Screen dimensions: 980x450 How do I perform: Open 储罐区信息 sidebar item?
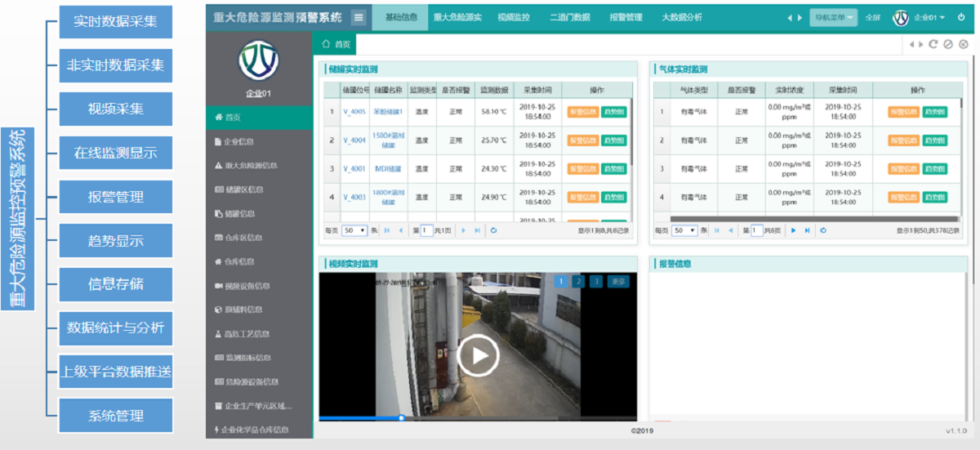tap(259, 189)
